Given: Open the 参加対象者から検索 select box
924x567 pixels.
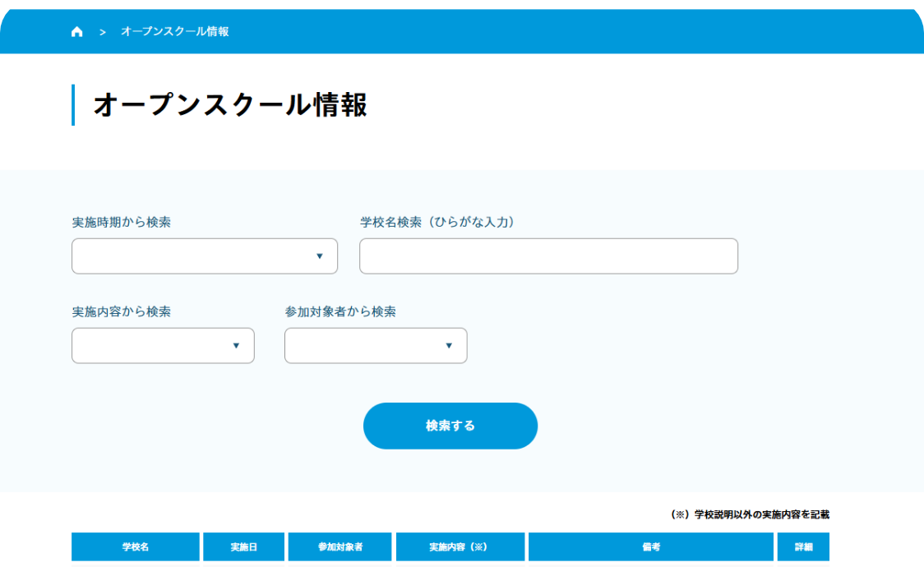Looking at the screenshot, I should 375,345.
